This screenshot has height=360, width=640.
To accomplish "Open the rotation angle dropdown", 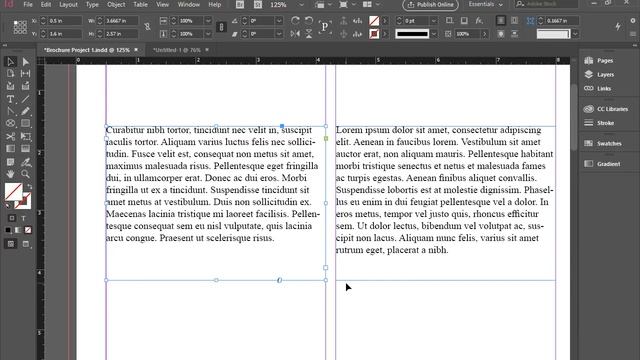I will pos(279,20).
